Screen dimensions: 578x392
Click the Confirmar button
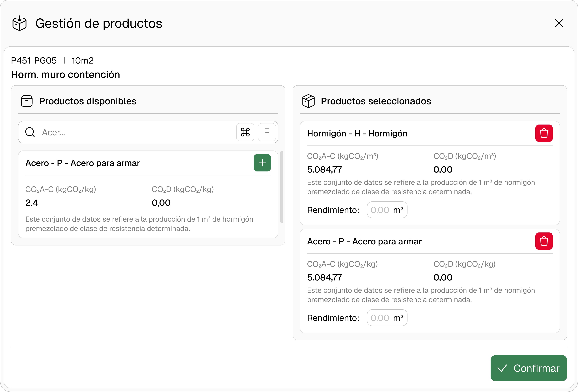[529, 368]
